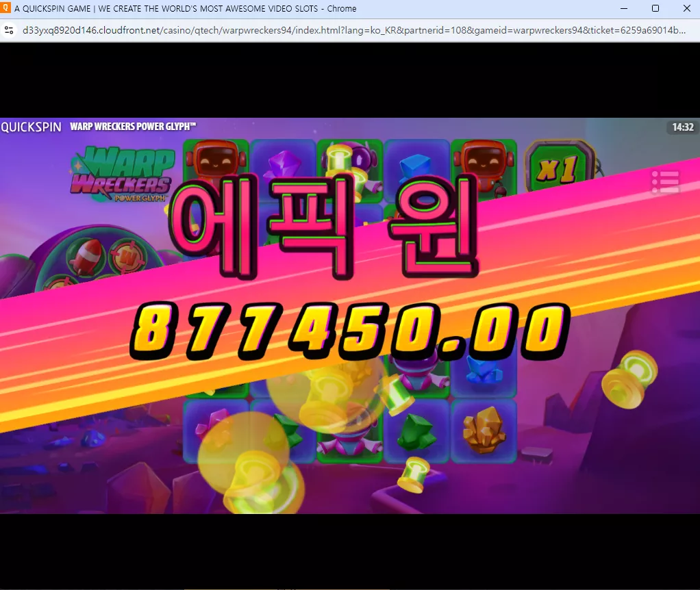Select the URL in the address bar
Screen dimensions: 700x590
pos(353,30)
